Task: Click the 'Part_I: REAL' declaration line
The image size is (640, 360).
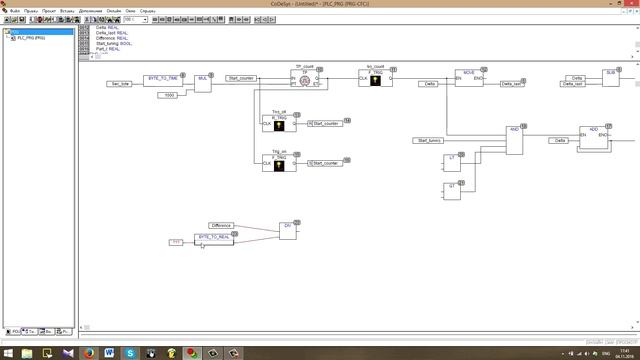Action: [x=108, y=49]
